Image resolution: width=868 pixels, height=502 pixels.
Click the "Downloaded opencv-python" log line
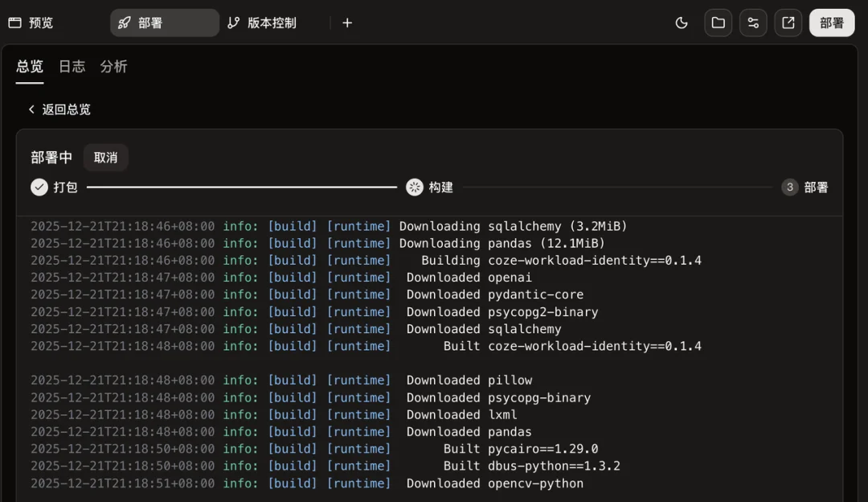[x=494, y=483]
